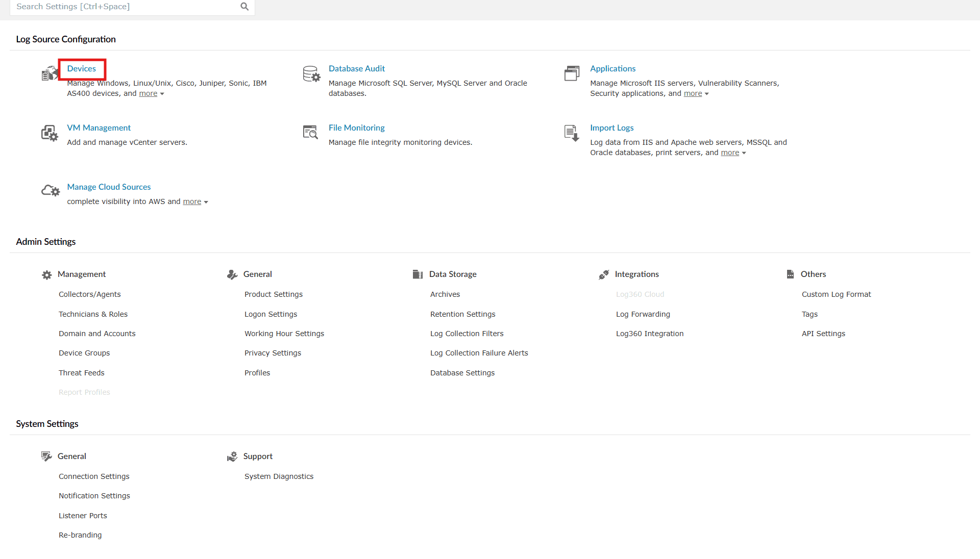Click the Support icon under System Settings
The height and width of the screenshot is (559, 980).
pos(232,456)
